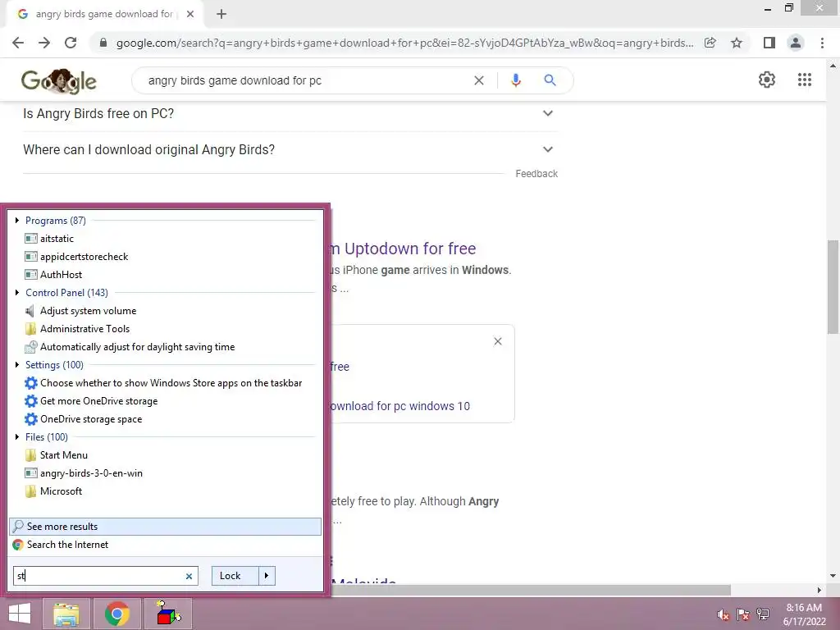Open Action Center flag icon
The width and height of the screenshot is (840, 630).
click(743, 614)
